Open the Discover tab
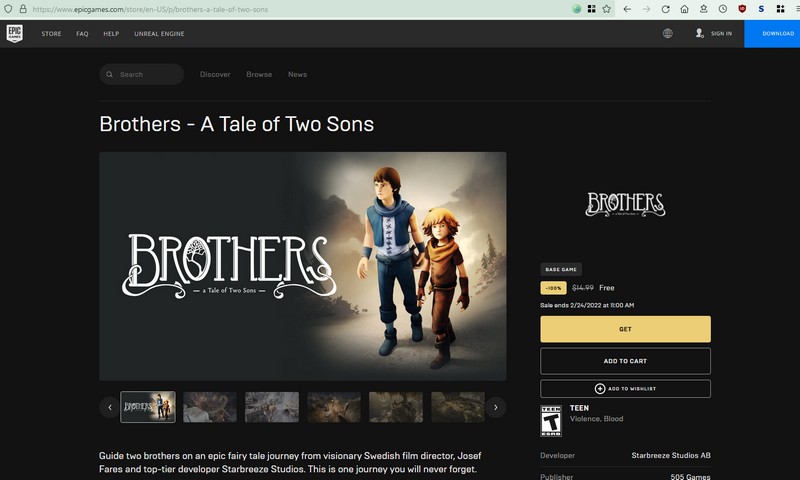Image resolution: width=800 pixels, height=480 pixels. tap(215, 74)
